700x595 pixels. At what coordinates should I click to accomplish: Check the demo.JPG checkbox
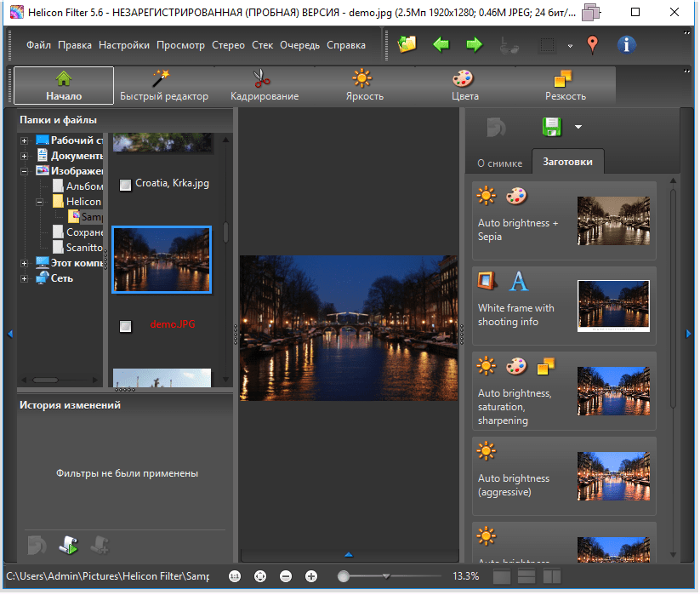point(125,326)
